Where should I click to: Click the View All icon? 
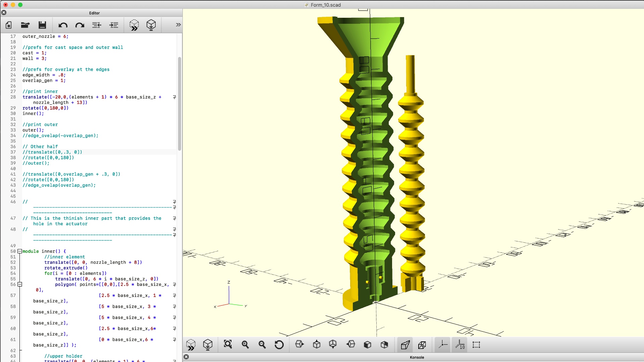228,345
